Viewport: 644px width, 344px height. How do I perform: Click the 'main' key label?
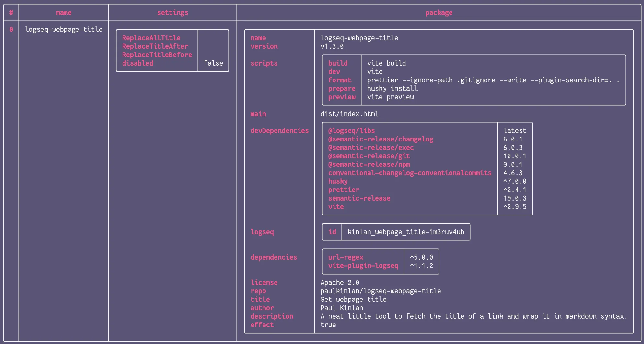pyautogui.click(x=258, y=114)
